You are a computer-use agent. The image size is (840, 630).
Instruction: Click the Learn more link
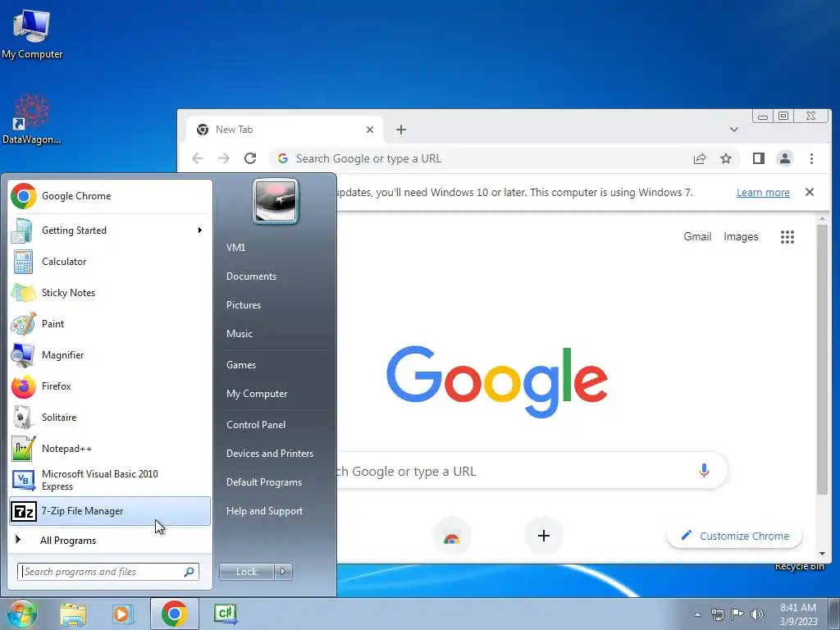click(763, 192)
